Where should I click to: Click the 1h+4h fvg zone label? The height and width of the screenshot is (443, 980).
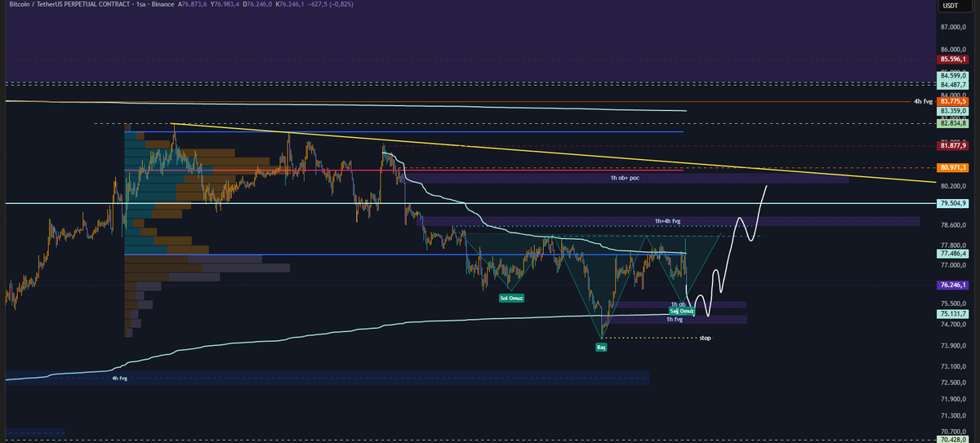tap(666, 221)
